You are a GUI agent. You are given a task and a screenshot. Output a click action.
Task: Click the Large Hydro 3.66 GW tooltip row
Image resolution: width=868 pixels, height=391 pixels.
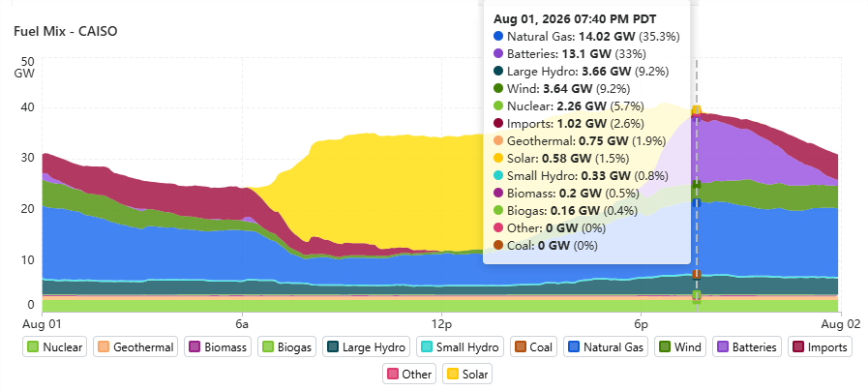point(581,71)
